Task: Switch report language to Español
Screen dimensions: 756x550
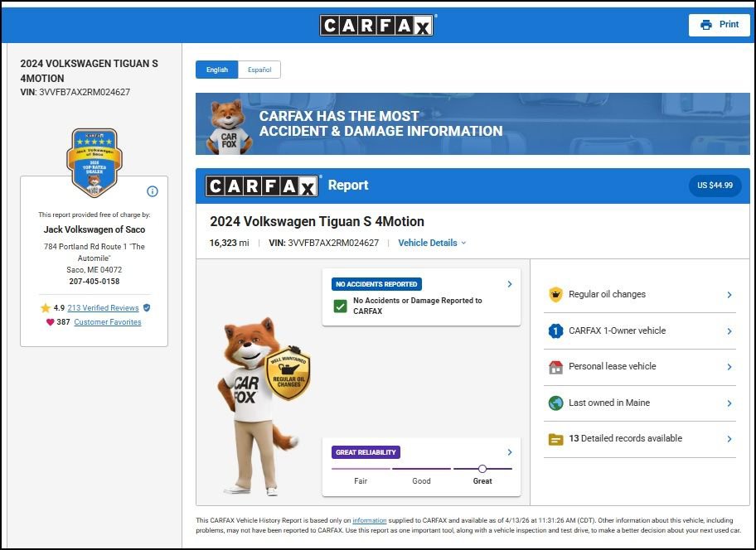Action: [259, 70]
